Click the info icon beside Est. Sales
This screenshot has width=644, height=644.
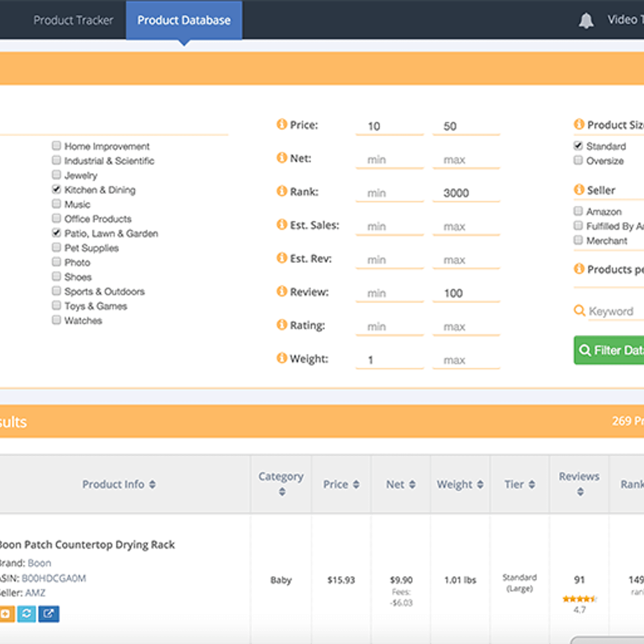click(x=282, y=225)
